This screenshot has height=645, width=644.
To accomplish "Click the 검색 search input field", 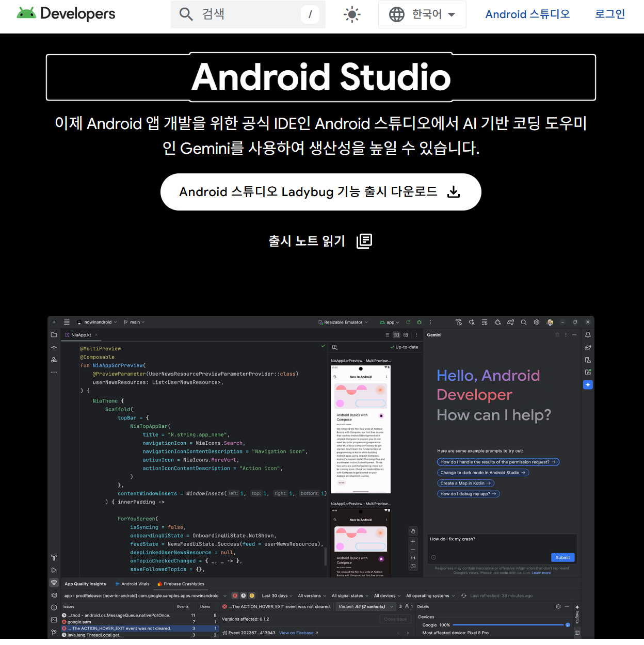I will (x=248, y=14).
